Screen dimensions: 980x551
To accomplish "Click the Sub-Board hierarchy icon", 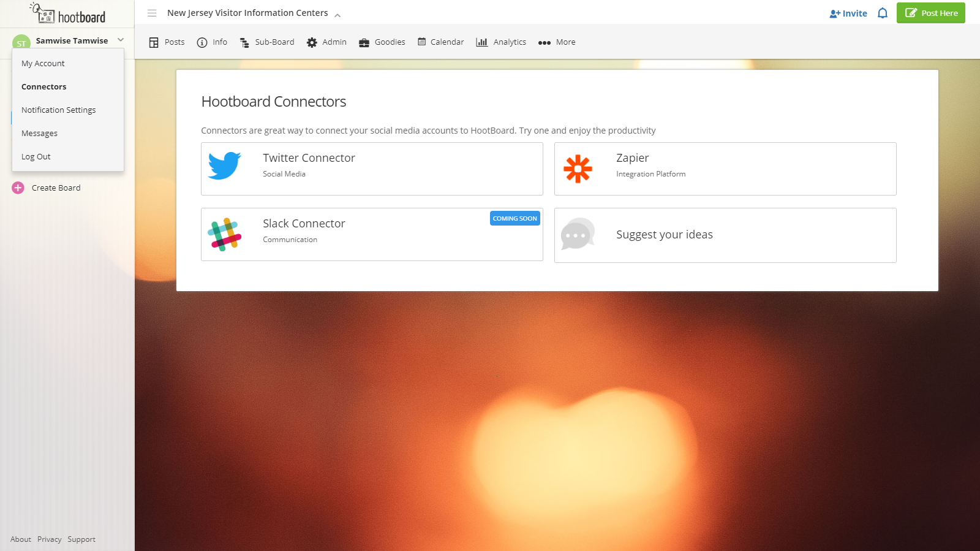I will 244,42.
